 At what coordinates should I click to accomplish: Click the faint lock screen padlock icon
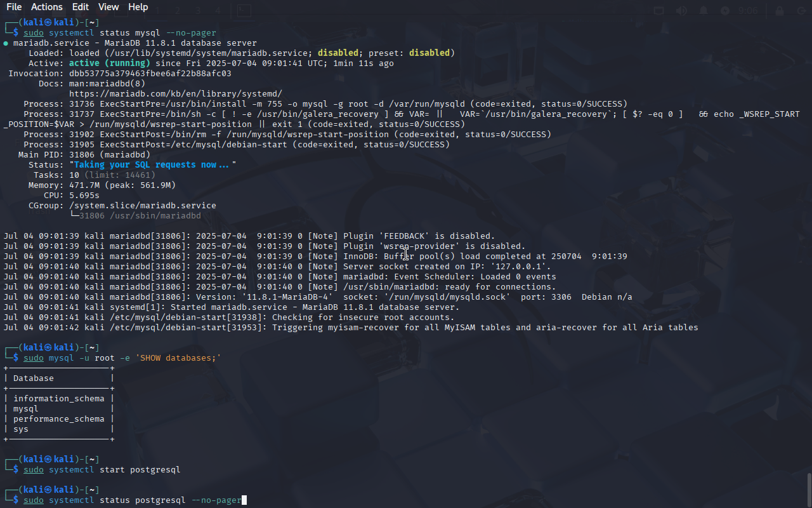point(780,11)
